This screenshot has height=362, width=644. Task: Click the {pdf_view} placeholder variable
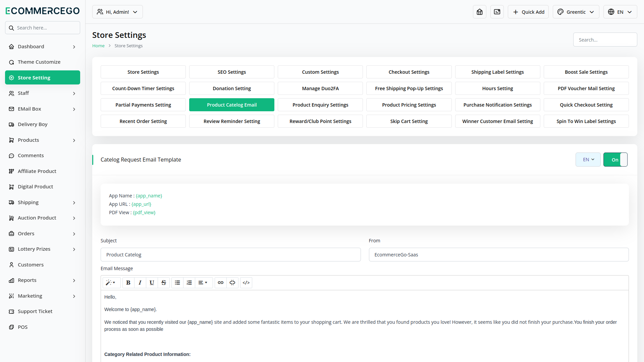(x=144, y=213)
